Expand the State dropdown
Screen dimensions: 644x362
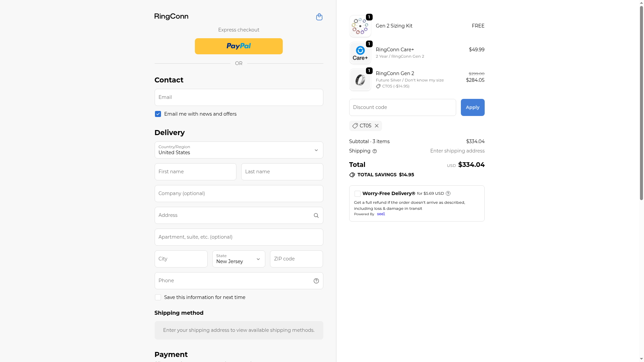(238, 259)
